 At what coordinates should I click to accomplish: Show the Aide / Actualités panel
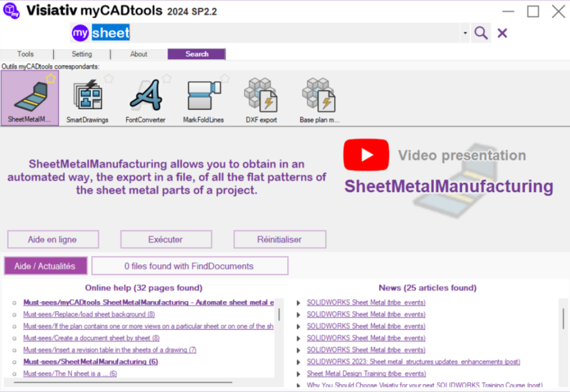coord(46,266)
